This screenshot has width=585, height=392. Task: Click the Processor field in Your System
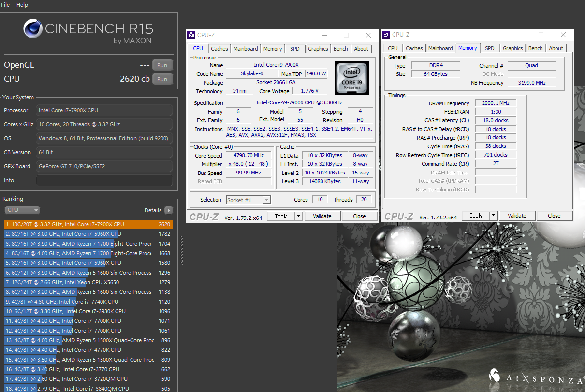(104, 110)
